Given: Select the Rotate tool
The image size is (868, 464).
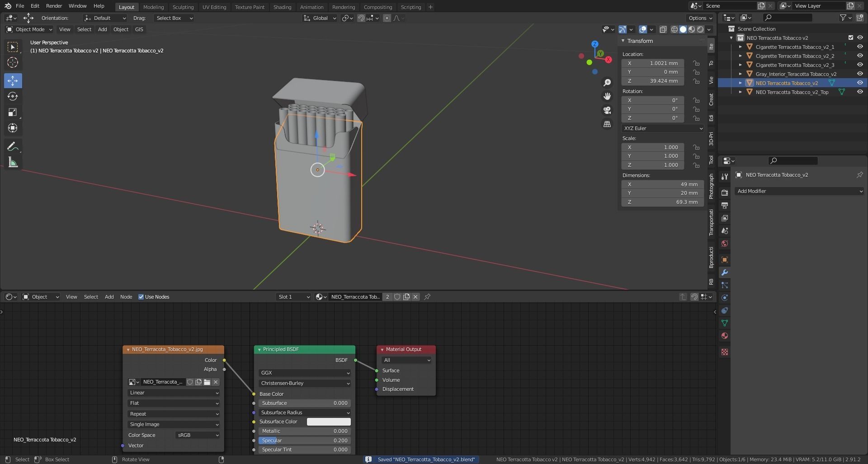Looking at the screenshot, I should pyautogui.click(x=13, y=97).
